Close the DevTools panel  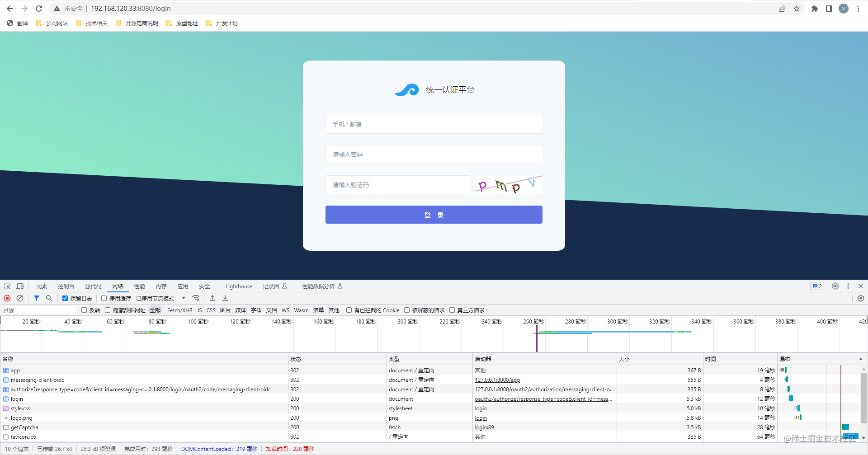coord(861,286)
